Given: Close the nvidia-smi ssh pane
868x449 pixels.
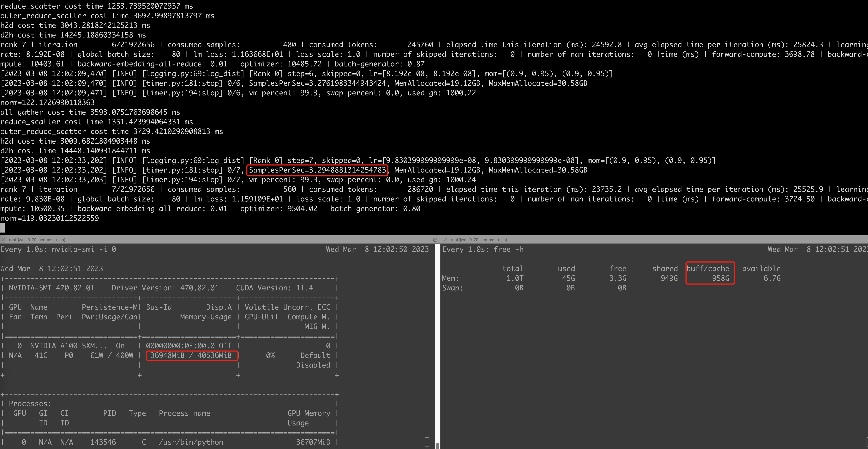Looking at the screenshot, I should 3,240.
